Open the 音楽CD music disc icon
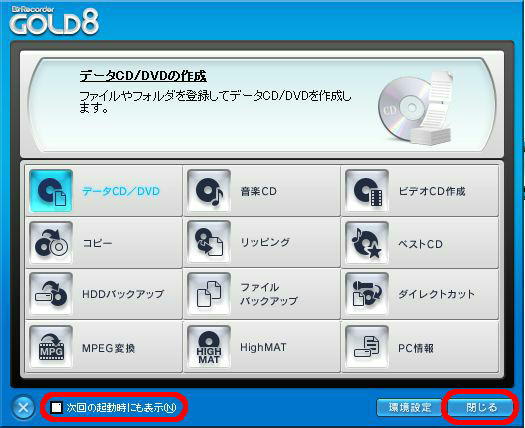The image size is (525, 428). pyautogui.click(x=209, y=191)
